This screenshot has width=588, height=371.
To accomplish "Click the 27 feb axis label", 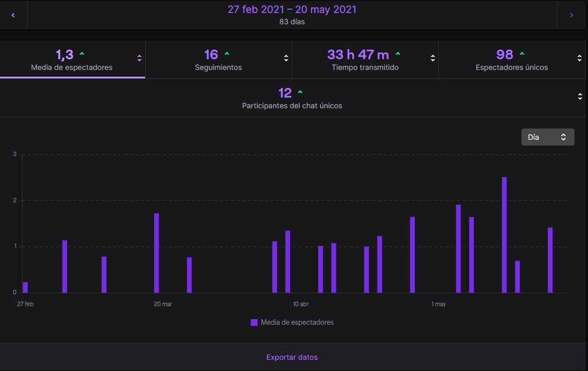I will [x=25, y=304].
